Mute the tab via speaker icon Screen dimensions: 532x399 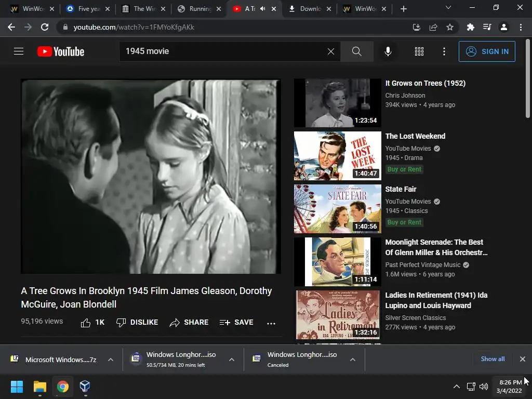(x=262, y=9)
